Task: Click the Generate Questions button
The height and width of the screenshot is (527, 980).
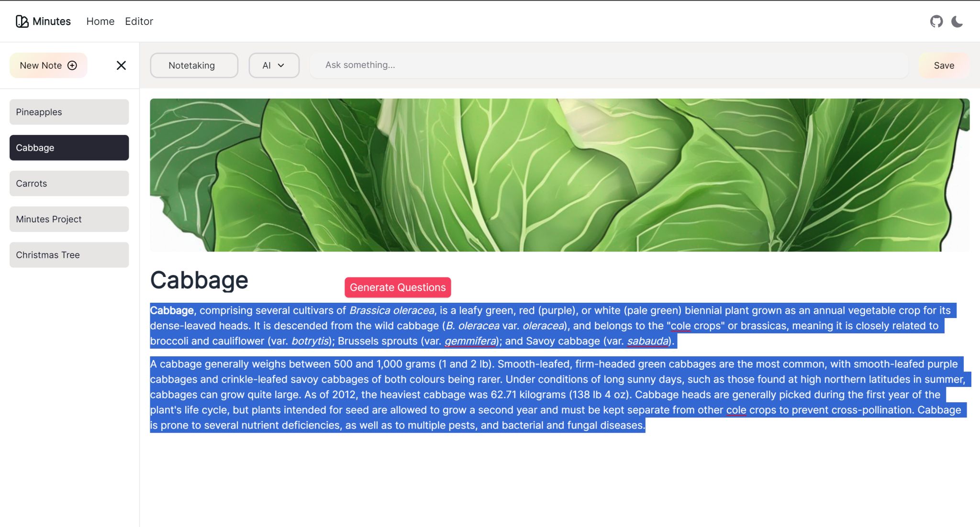Action: click(x=397, y=287)
